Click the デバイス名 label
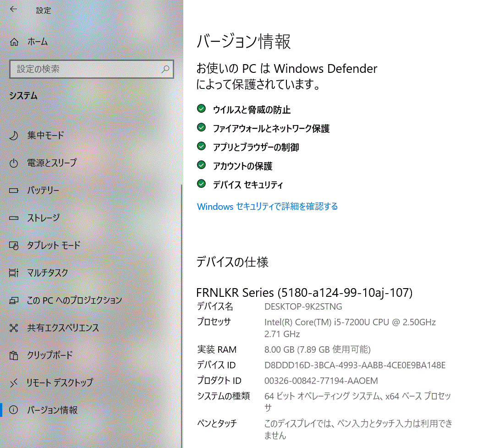This screenshot has height=448, width=483. coord(215,306)
